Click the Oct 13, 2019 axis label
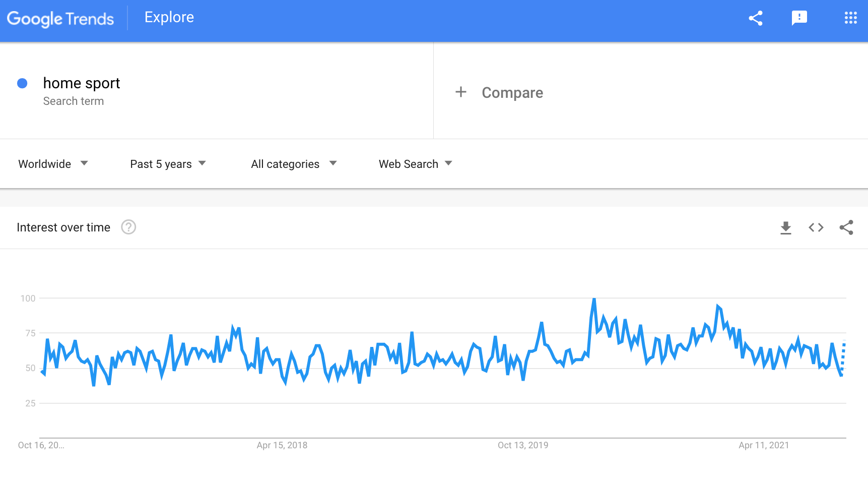 (523, 445)
